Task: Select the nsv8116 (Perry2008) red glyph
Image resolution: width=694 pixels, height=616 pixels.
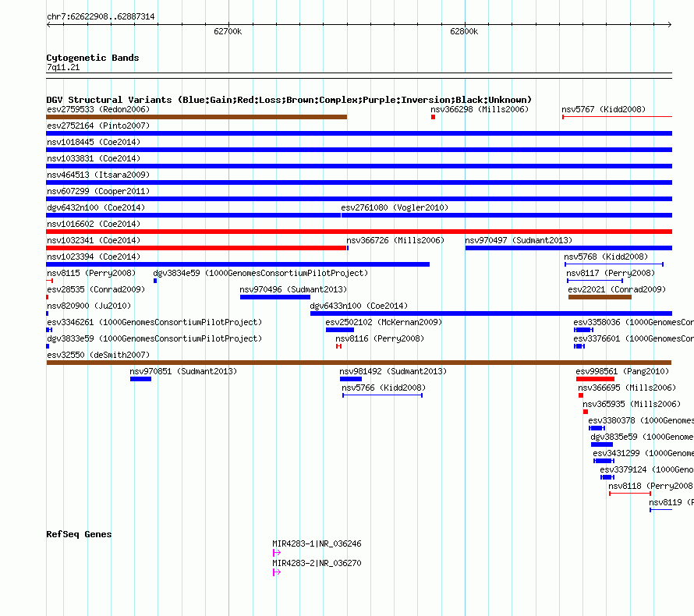Action: tap(338, 346)
